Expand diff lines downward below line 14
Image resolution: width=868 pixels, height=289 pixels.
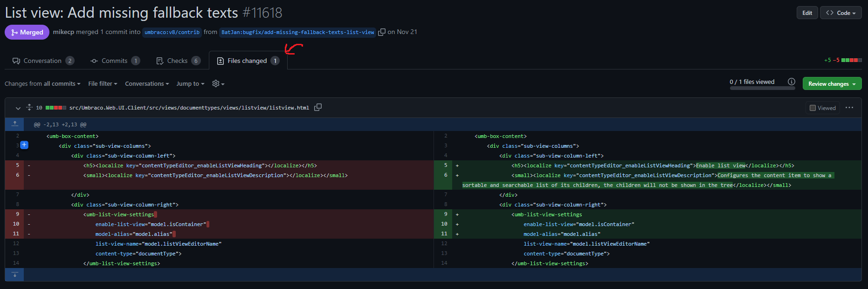click(14, 274)
